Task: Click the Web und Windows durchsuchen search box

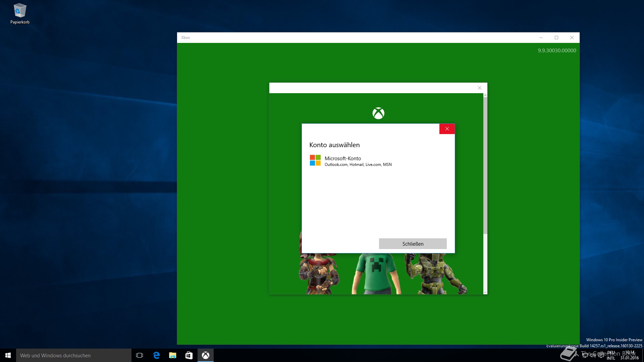Action: (74, 355)
